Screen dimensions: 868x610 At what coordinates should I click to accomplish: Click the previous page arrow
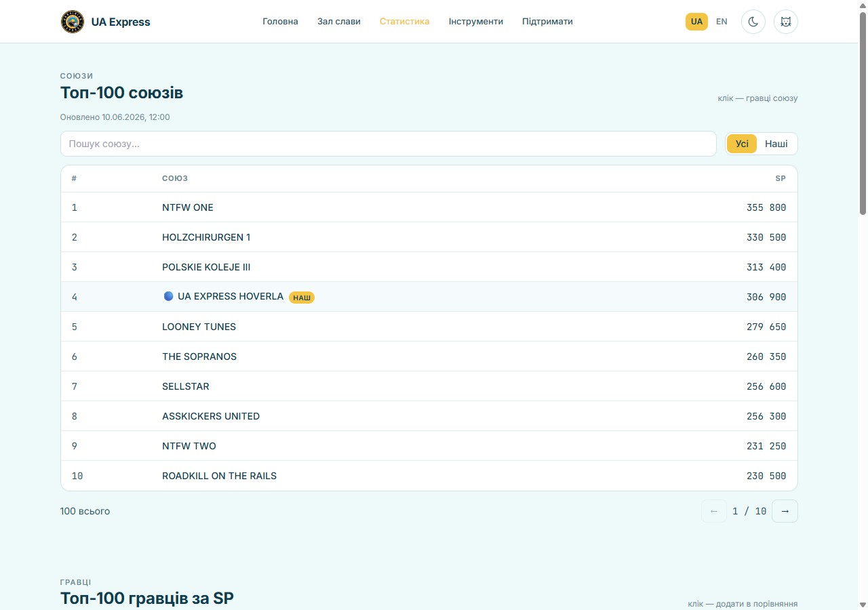pos(714,511)
